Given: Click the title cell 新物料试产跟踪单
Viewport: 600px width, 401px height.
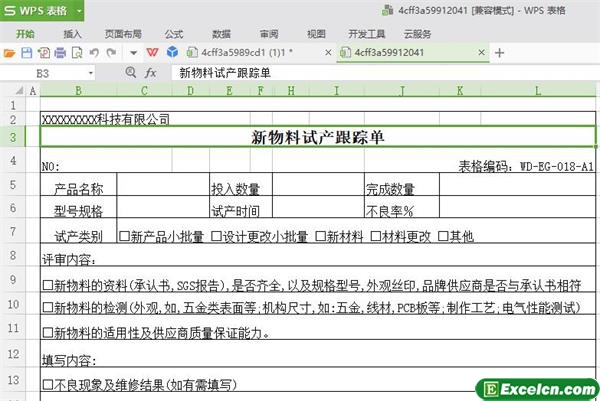Looking at the screenshot, I should pos(318,137).
